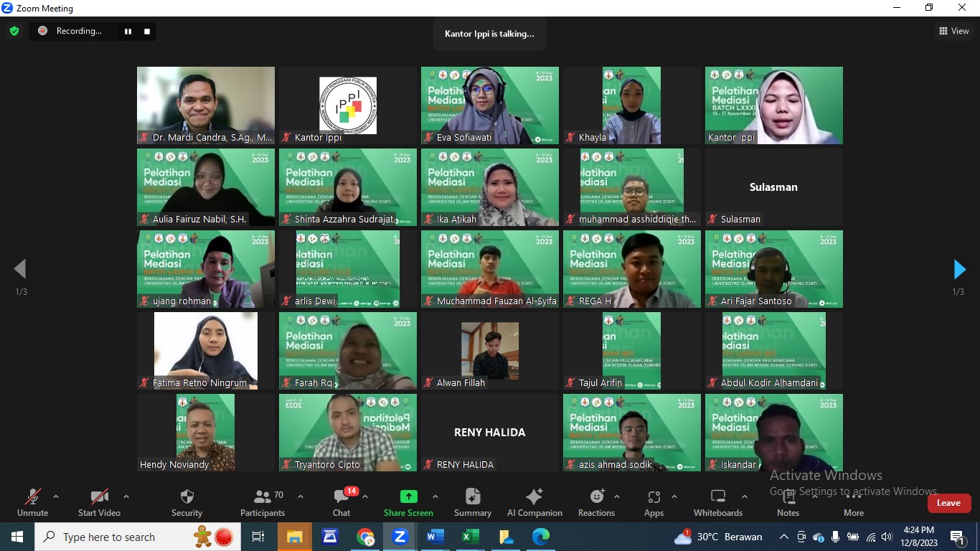Click the name label Khayla

click(x=593, y=137)
